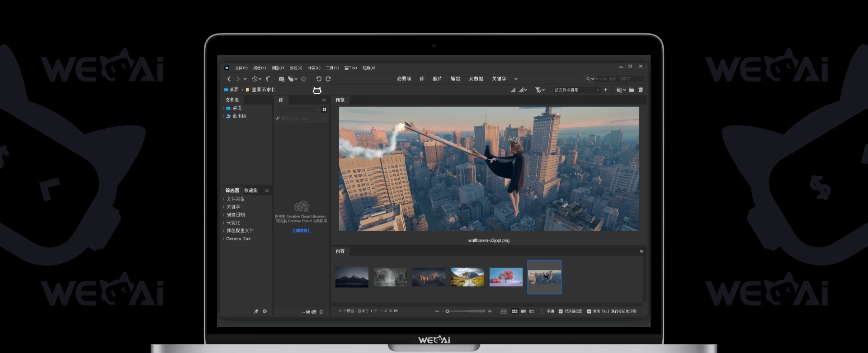Toggle the 使用 Ctrl 进行标记和评级 checkbox
Screen dimensions: 868x353
click(589, 311)
